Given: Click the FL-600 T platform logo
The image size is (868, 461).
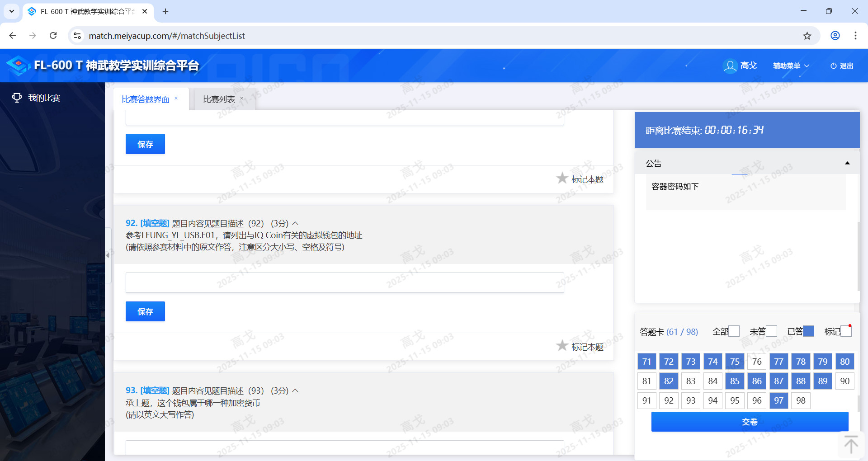Looking at the screenshot, I should point(18,66).
